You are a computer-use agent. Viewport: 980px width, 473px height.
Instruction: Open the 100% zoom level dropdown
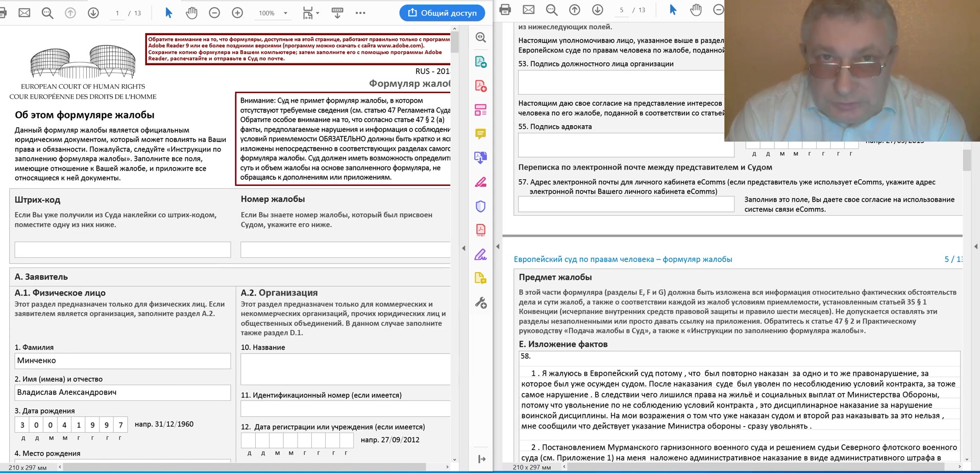(273, 13)
